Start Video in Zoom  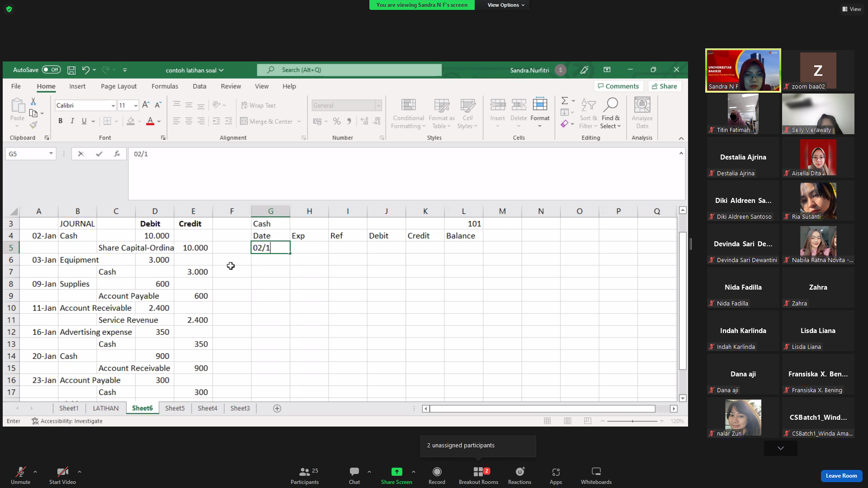coord(62,475)
